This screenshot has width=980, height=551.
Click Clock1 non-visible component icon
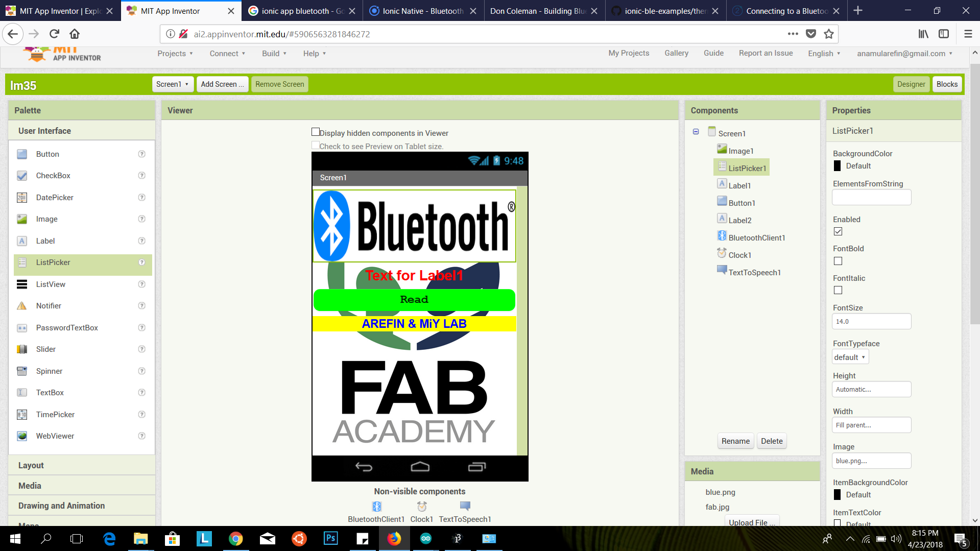tap(422, 506)
